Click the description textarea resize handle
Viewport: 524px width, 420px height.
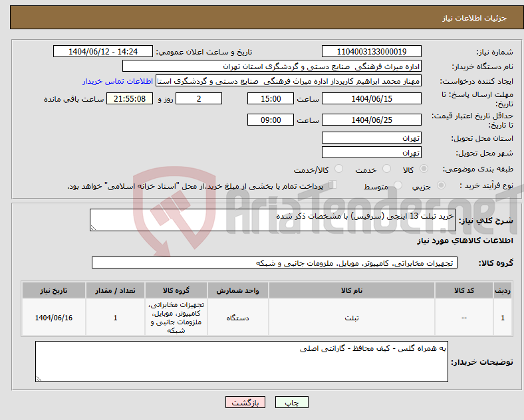click(x=93, y=228)
